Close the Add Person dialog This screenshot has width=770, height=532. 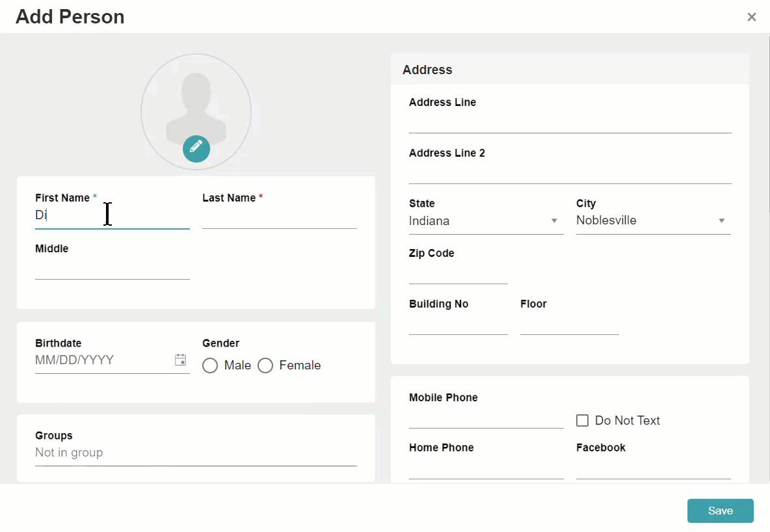(751, 17)
